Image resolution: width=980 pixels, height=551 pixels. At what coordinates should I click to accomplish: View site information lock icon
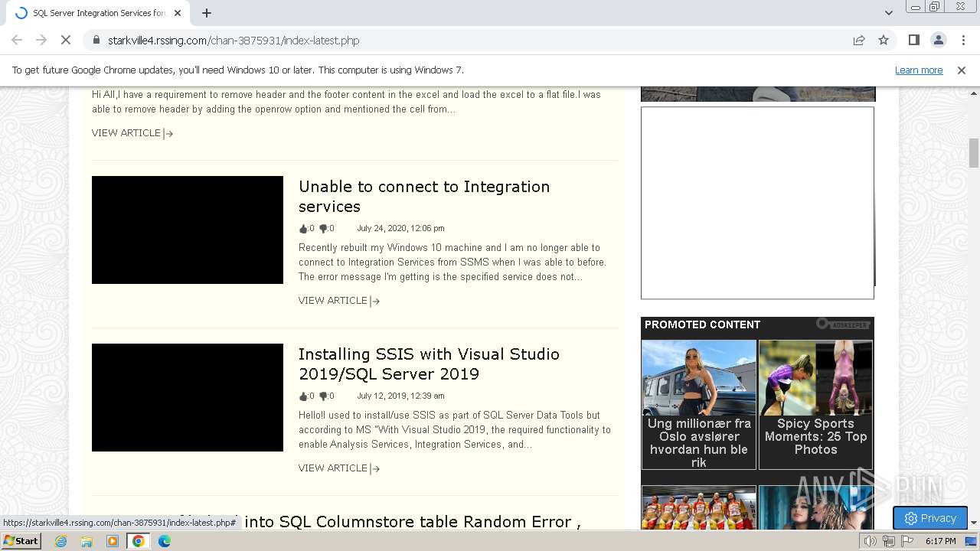coord(96,41)
